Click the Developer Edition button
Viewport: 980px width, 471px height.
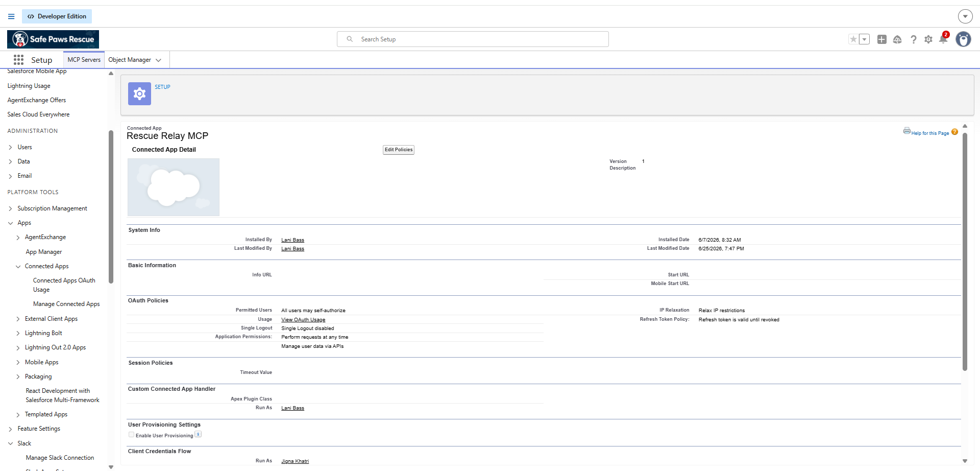[57, 16]
